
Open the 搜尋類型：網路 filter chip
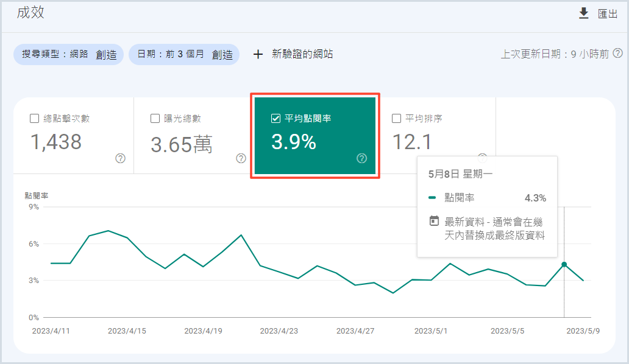pyautogui.click(x=68, y=54)
